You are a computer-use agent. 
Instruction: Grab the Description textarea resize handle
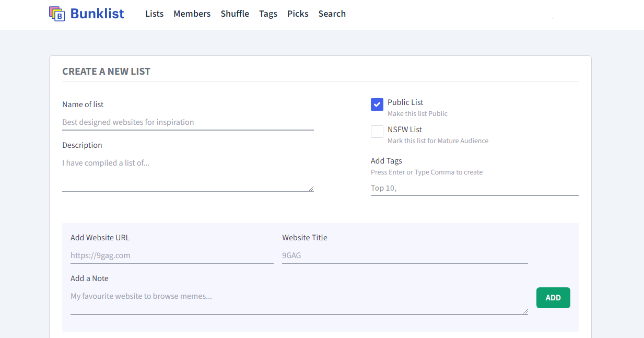click(x=311, y=189)
